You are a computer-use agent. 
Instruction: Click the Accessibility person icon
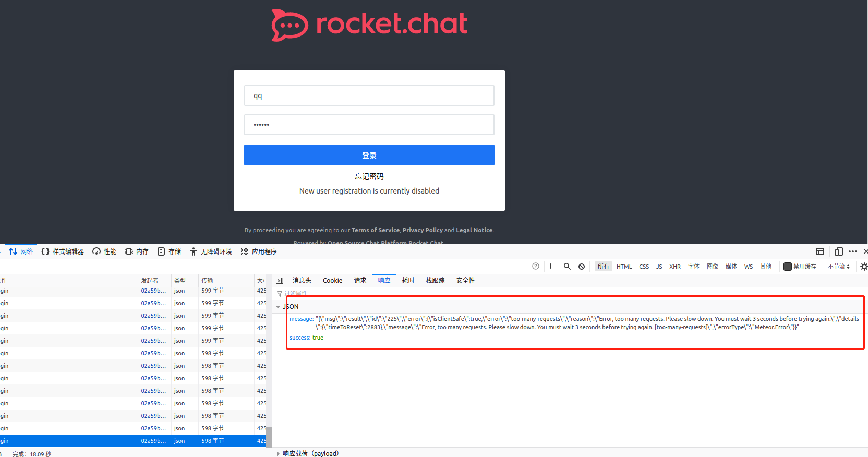click(x=194, y=251)
